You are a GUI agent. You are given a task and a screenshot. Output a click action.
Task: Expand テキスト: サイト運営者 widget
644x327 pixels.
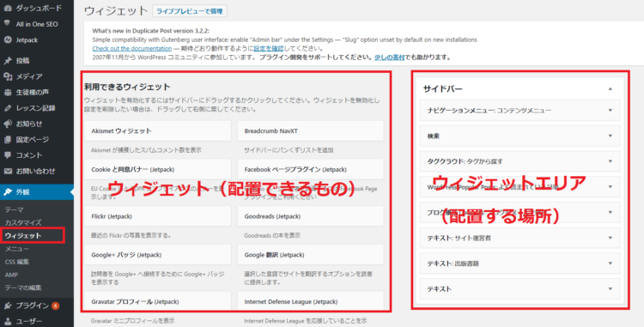click(610, 238)
